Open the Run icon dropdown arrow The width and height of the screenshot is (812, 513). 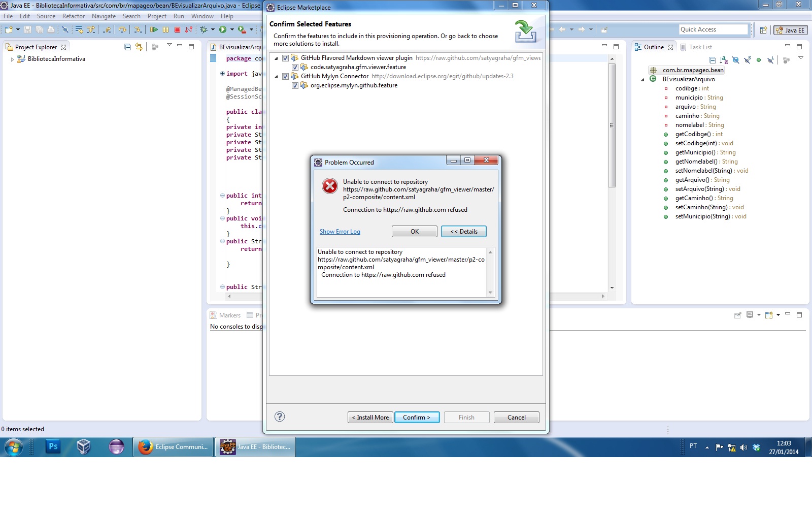click(232, 29)
